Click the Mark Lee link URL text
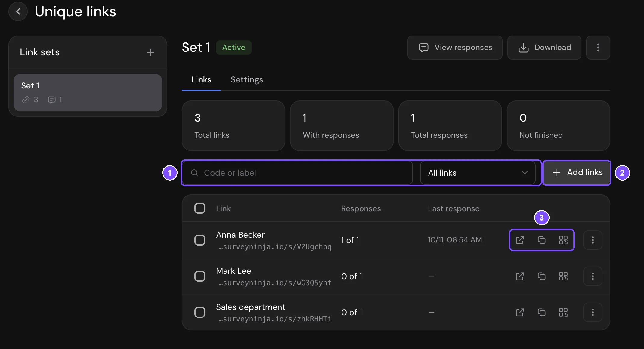 point(275,283)
